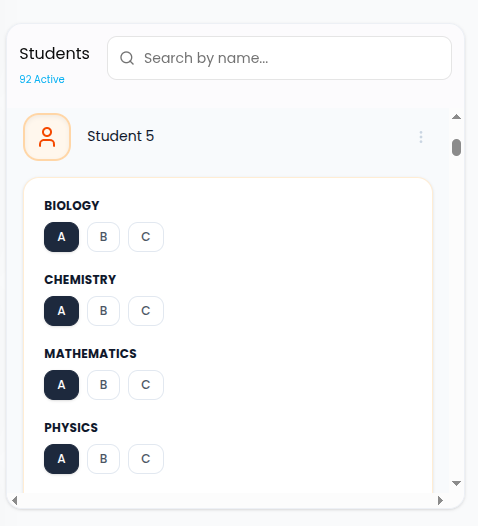
Task: Select grade B for Physics
Action: tap(103, 459)
